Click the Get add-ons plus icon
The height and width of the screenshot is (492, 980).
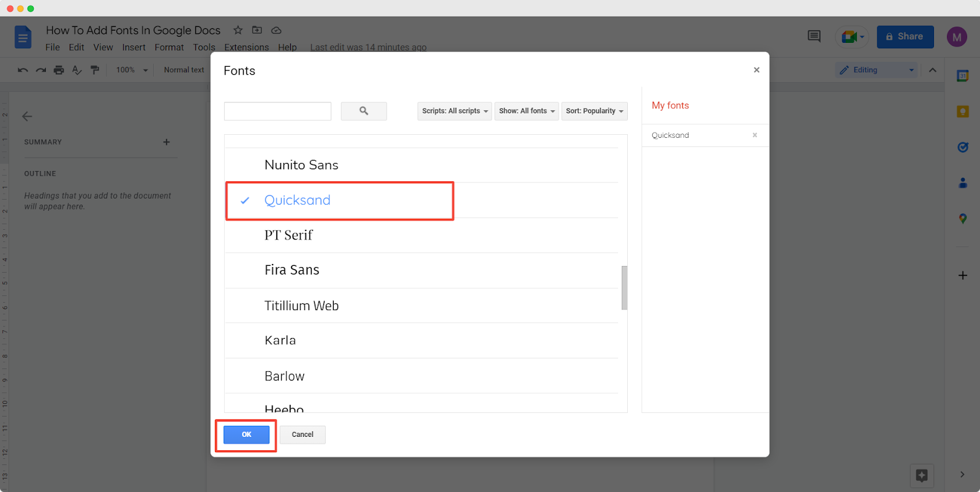[963, 276]
